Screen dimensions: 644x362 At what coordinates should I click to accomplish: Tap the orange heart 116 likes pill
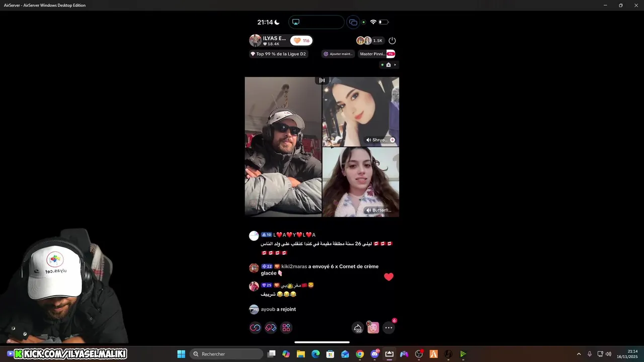pos(301,41)
